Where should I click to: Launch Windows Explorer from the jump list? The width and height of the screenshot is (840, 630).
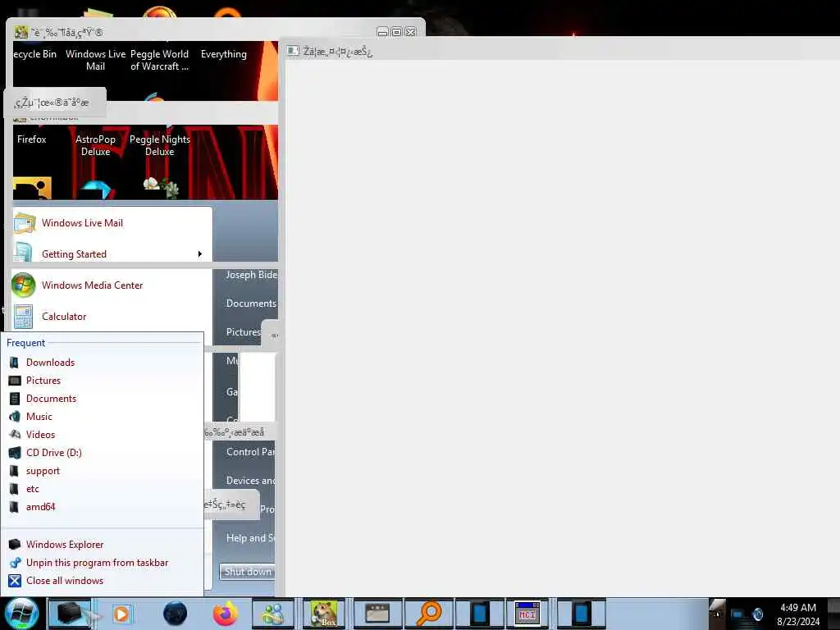pyautogui.click(x=64, y=545)
